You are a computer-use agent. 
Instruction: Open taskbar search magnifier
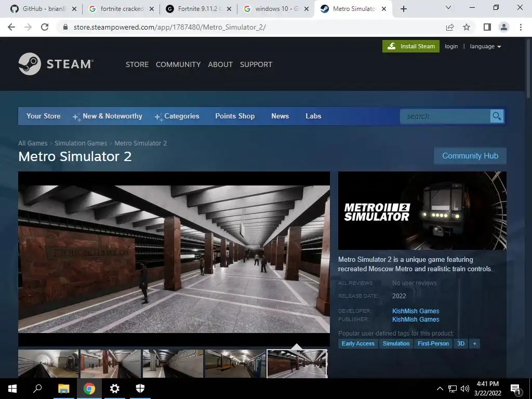[37, 389]
